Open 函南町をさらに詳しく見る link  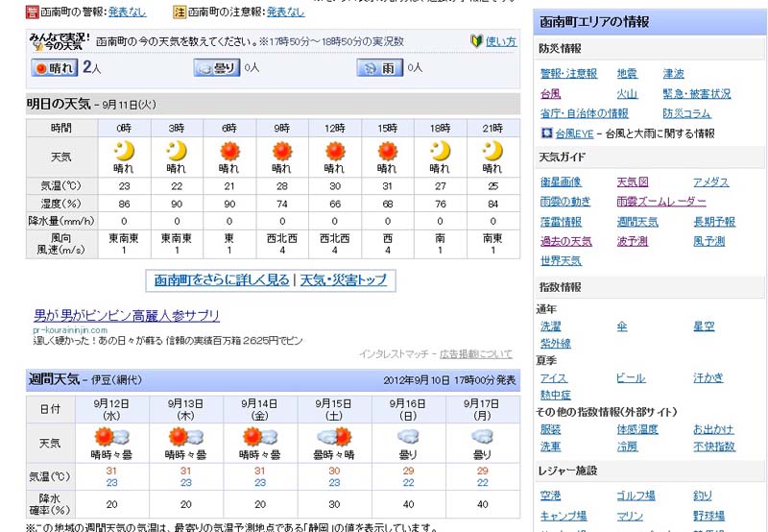point(222,280)
